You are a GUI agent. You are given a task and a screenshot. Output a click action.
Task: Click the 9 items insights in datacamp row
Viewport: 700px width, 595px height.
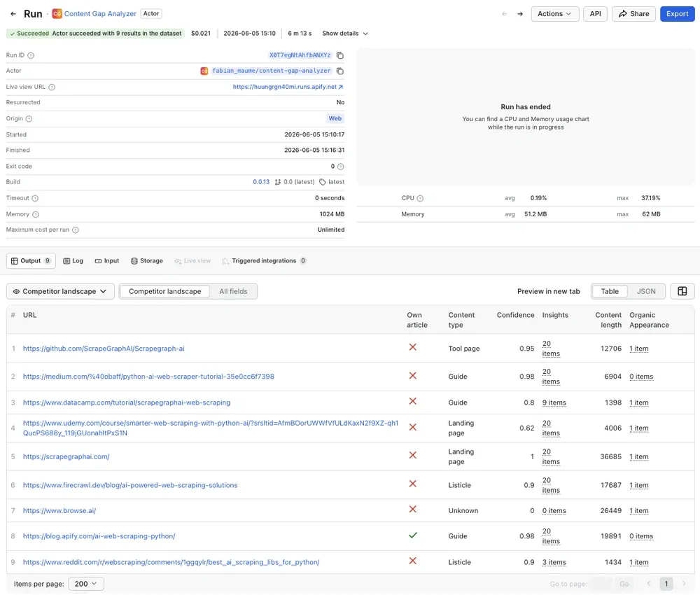pyautogui.click(x=554, y=402)
